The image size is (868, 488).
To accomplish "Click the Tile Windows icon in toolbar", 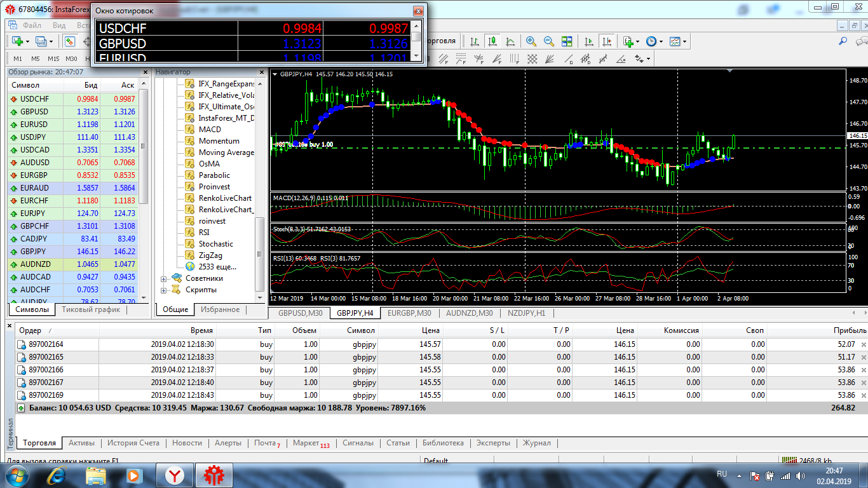I will point(567,41).
